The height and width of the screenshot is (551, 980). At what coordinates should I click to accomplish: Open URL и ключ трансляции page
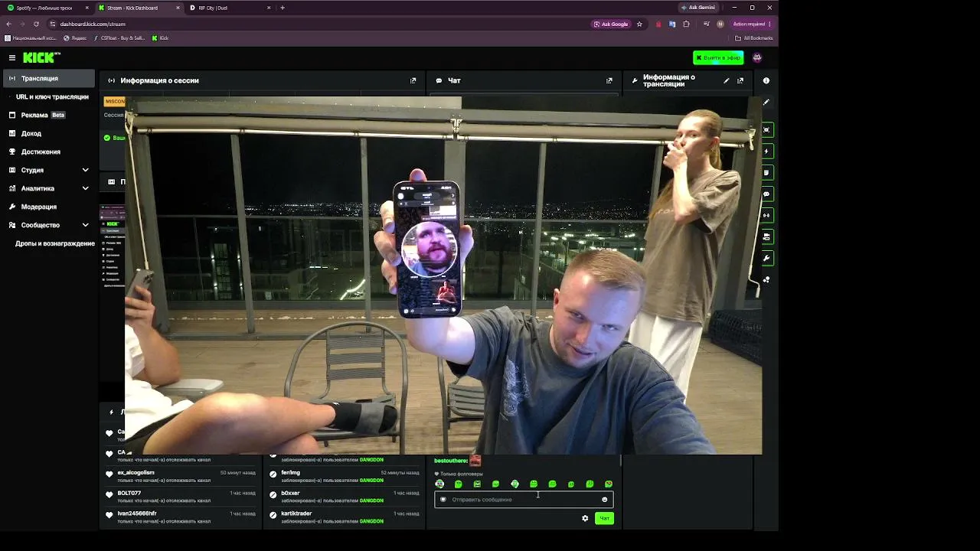[x=52, y=96]
